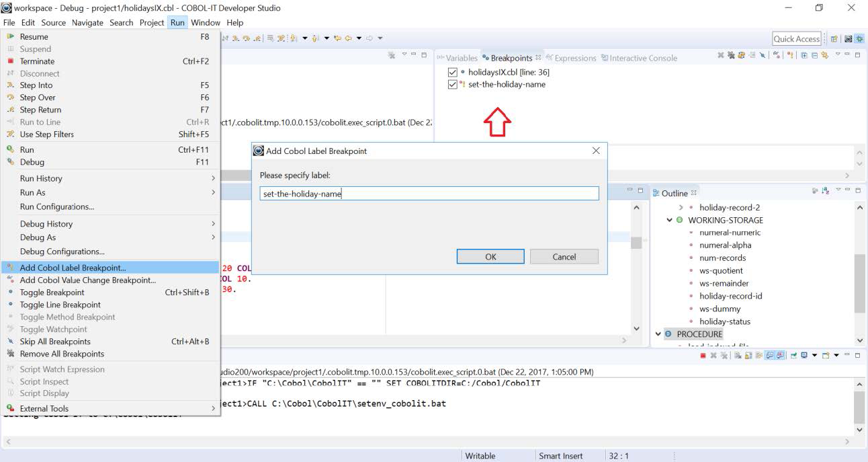Click the Expand All icon in Breakpoints panel

click(x=805, y=57)
